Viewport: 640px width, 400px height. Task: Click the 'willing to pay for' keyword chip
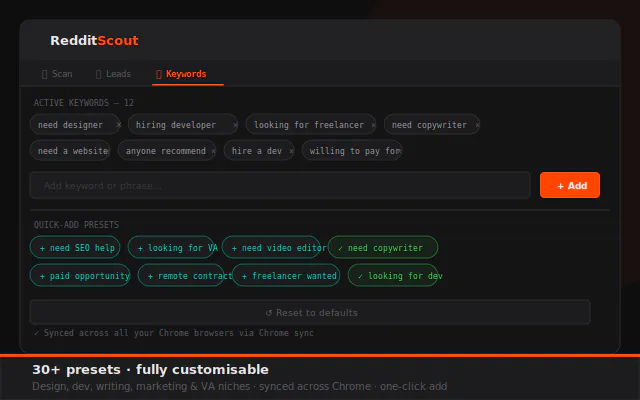point(352,151)
